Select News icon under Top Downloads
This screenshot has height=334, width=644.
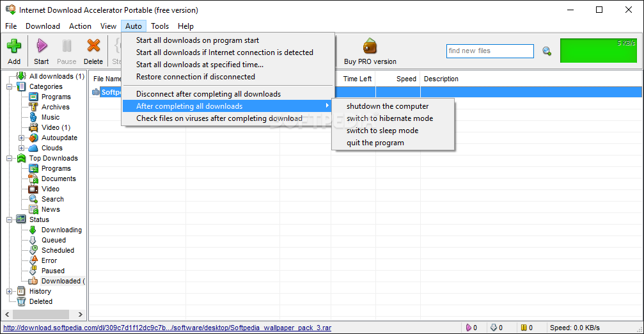[x=33, y=209]
